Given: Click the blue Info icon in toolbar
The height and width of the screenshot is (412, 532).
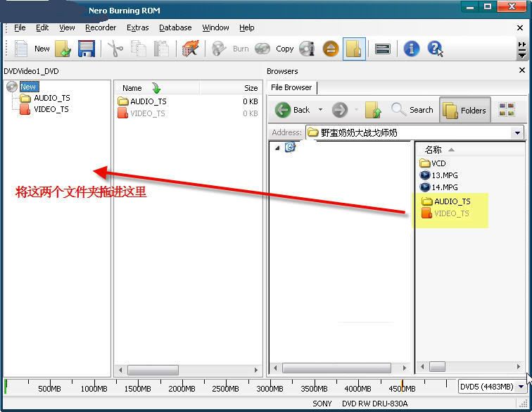Looking at the screenshot, I should (412, 49).
